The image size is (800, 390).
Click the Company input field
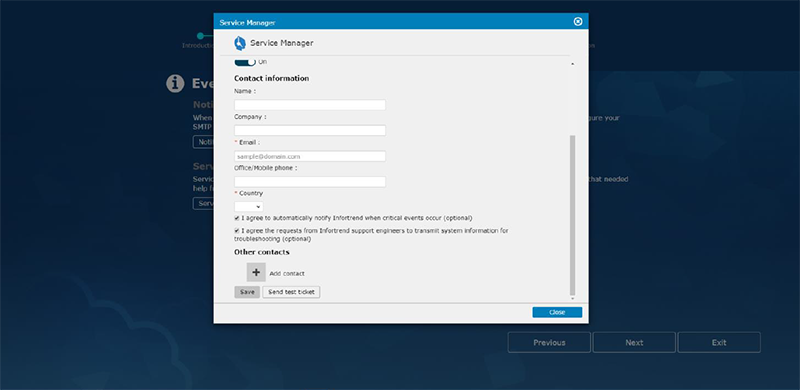310,131
